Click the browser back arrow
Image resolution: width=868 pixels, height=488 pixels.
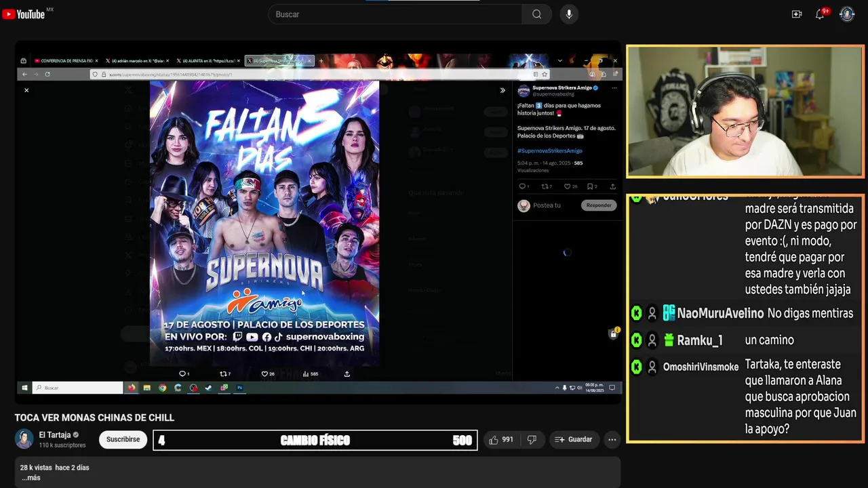(24, 74)
